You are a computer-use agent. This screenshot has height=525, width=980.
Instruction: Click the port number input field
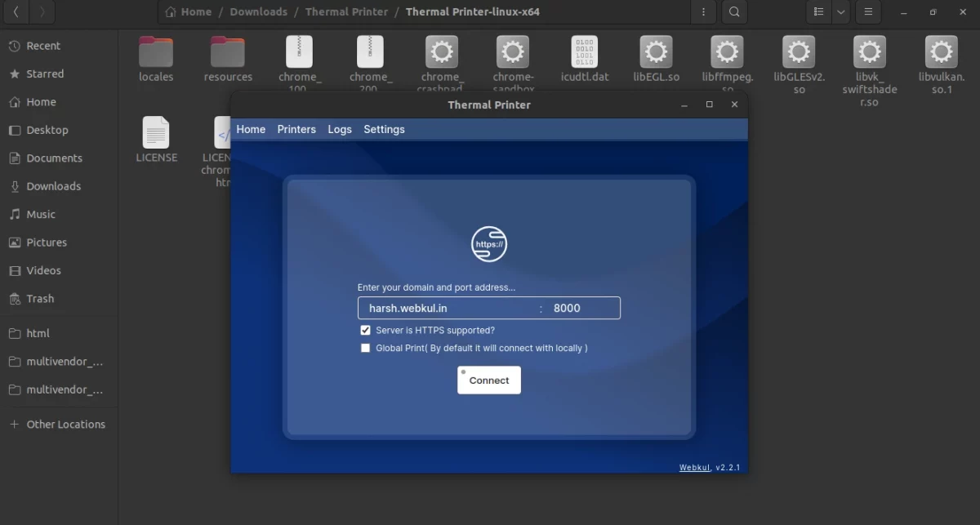click(x=567, y=308)
